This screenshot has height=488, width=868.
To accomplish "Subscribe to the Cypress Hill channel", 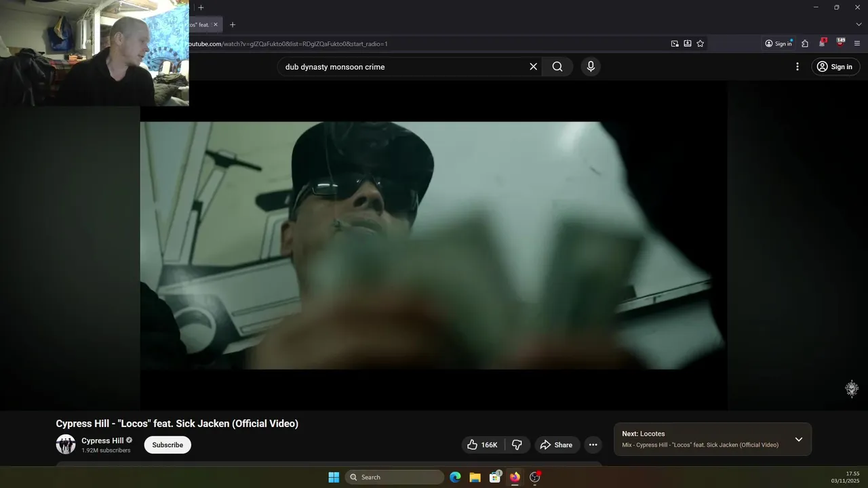I will click(x=167, y=445).
